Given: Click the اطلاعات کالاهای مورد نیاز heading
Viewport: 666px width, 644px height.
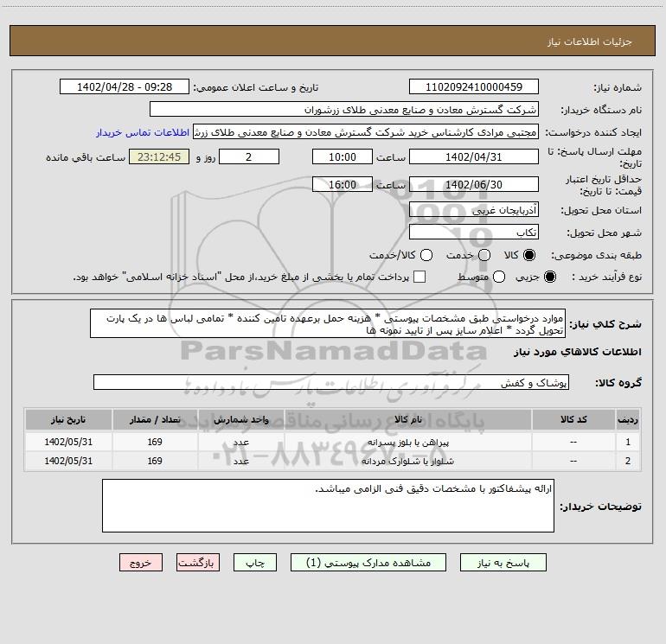Looking at the screenshot, I should [577, 352].
